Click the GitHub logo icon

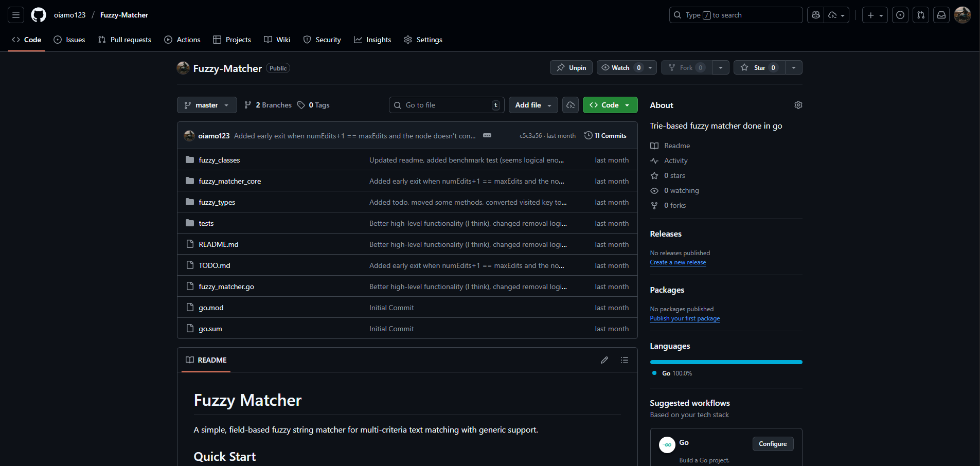point(39,15)
